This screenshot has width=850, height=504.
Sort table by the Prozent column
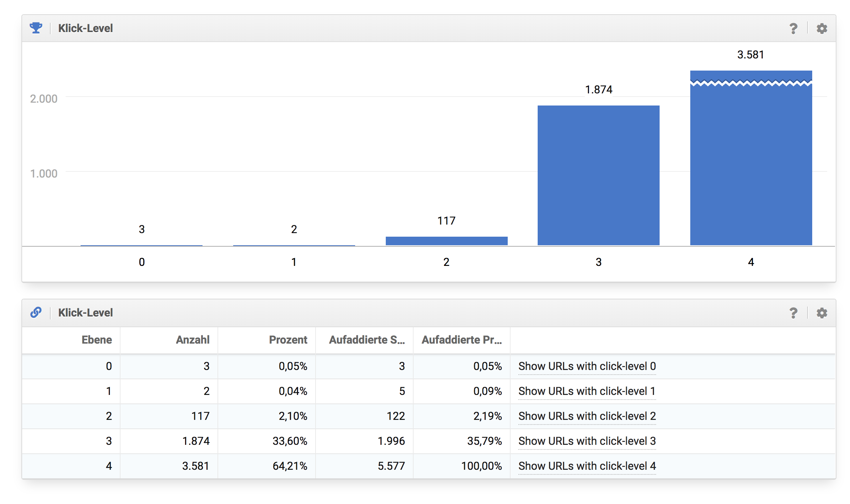tap(288, 340)
